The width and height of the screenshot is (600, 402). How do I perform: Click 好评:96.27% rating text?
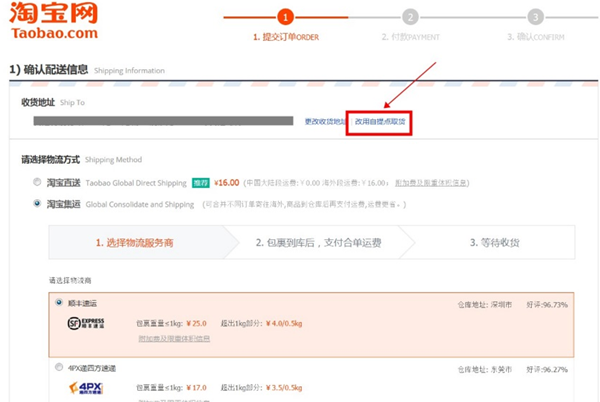[547, 370]
